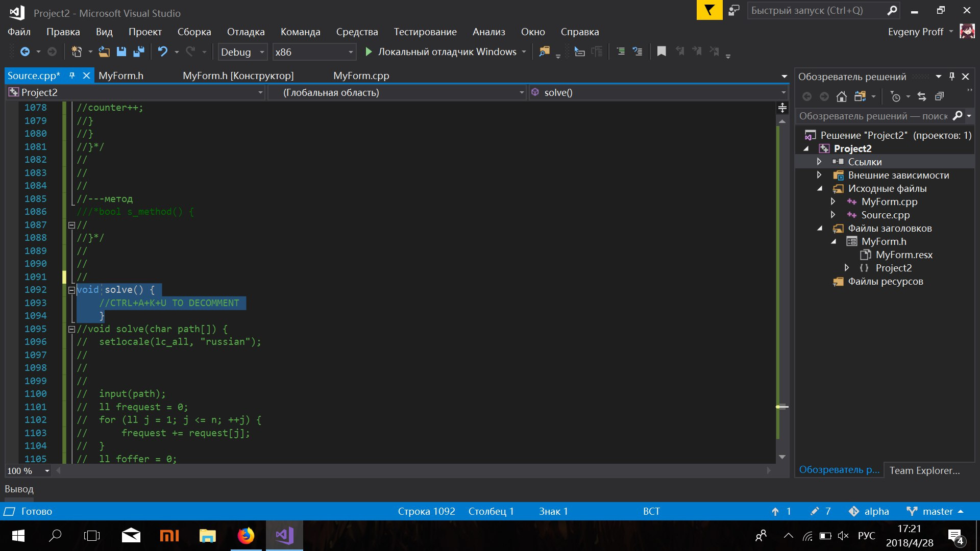The image size is (980, 551).
Task: Click the unpushed commits arrow in the status bar
Action: [x=781, y=511]
